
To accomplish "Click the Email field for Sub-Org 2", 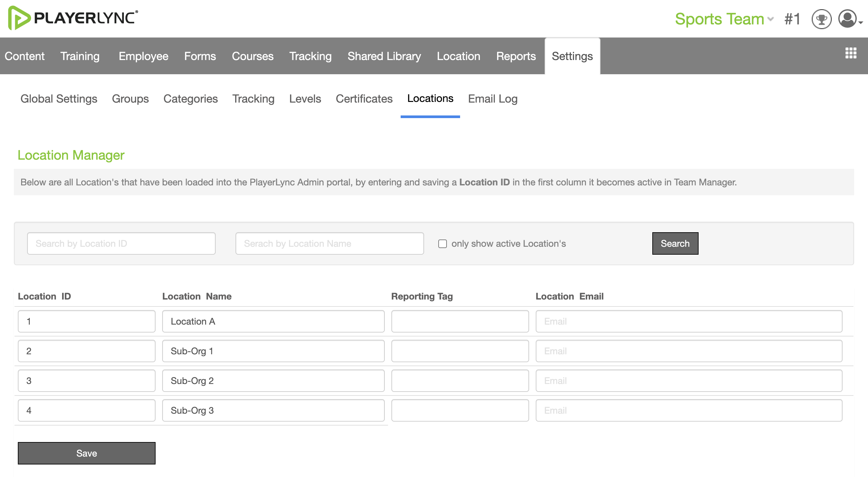I will click(x=689, y=381).
